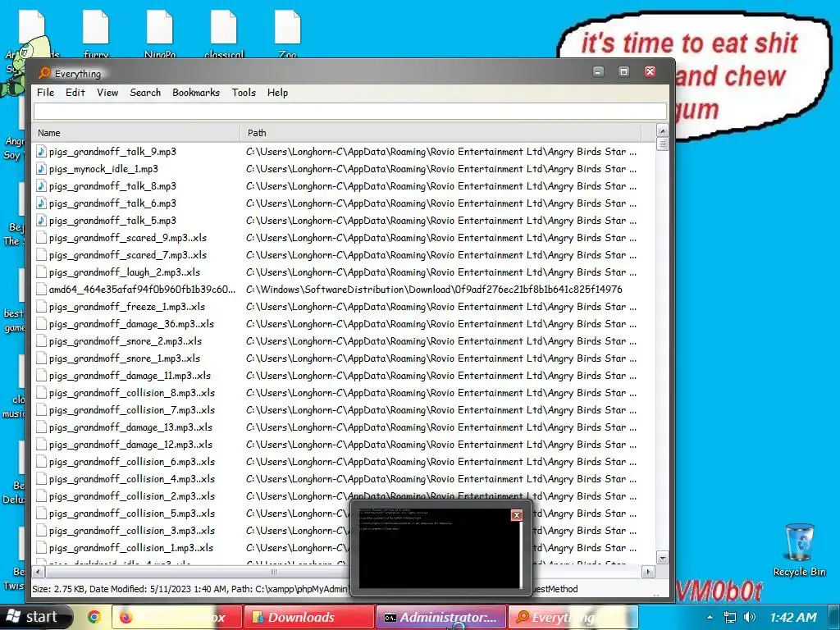The image size is (840, 630).
Task: Click file icon of pigs_grandmoff_damage_11.mp3..xls
Action: click(x=41, y=376)
